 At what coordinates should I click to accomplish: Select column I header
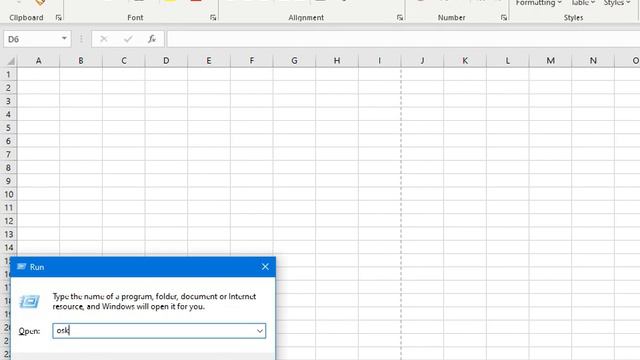click(380, 61)
